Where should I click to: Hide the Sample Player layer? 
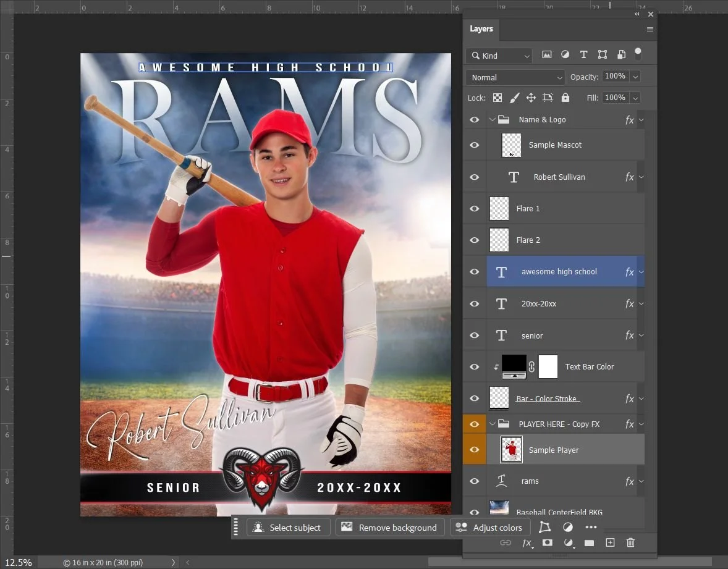475,450
